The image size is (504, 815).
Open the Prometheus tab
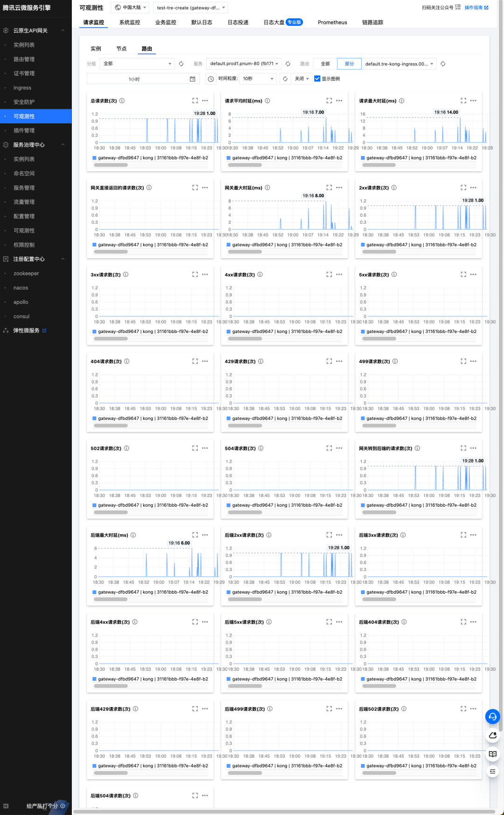click(332, 22)
